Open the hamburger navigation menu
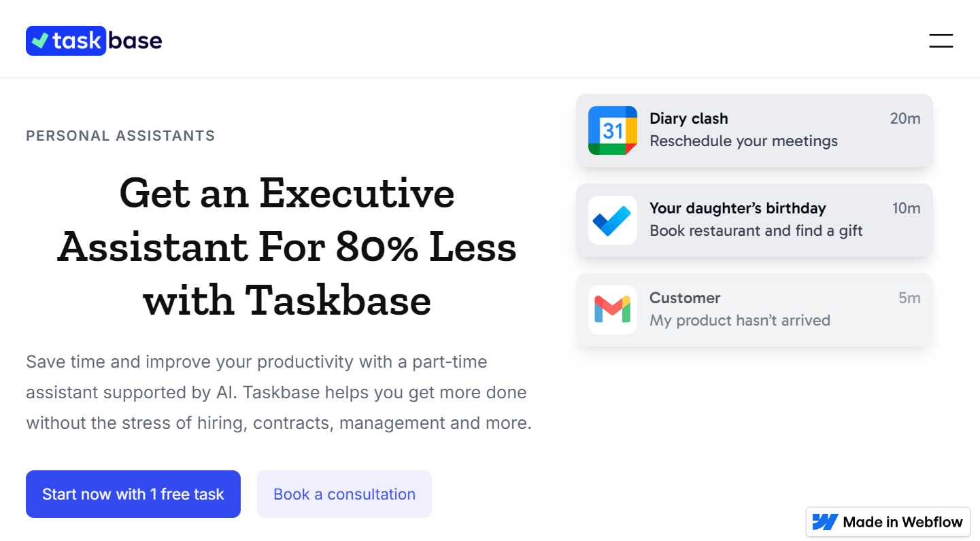The image size is (980, 541). 941,40
